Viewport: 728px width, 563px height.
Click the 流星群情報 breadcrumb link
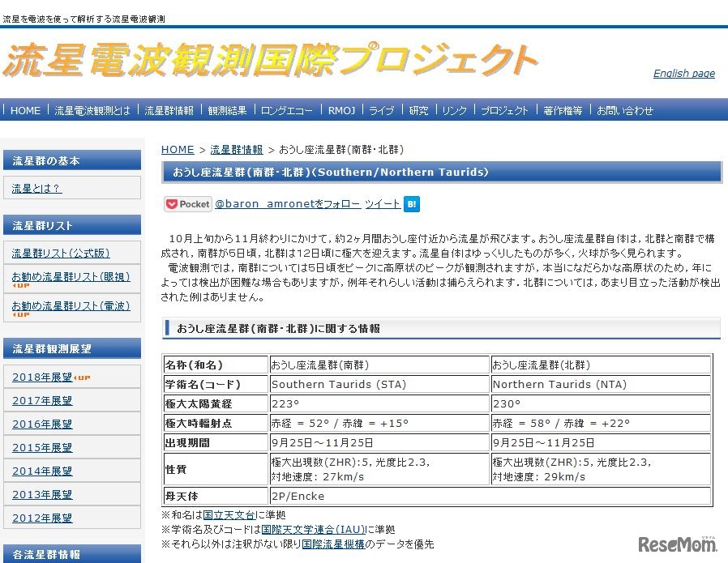(237, 150)
